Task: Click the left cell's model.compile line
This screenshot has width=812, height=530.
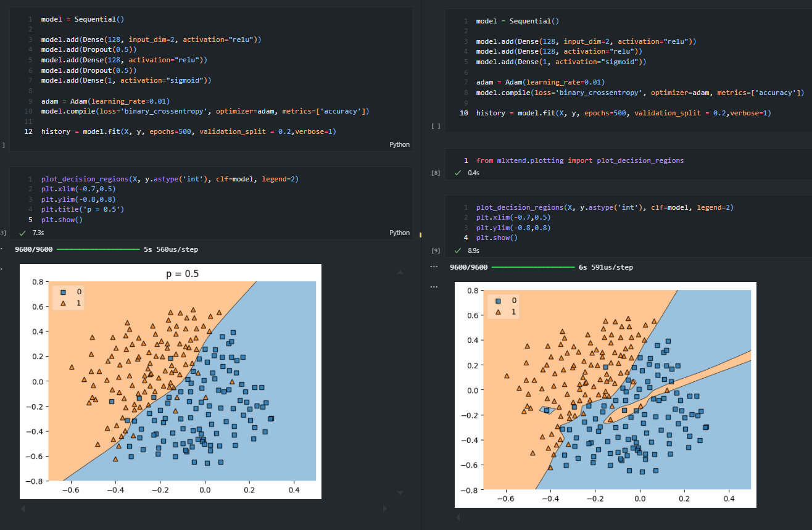Action: 205,111
